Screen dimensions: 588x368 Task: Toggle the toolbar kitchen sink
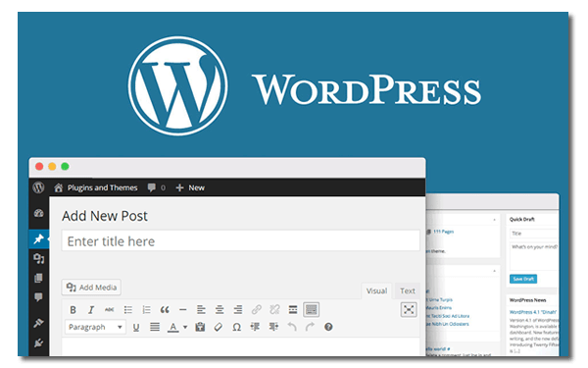point(312,310)
